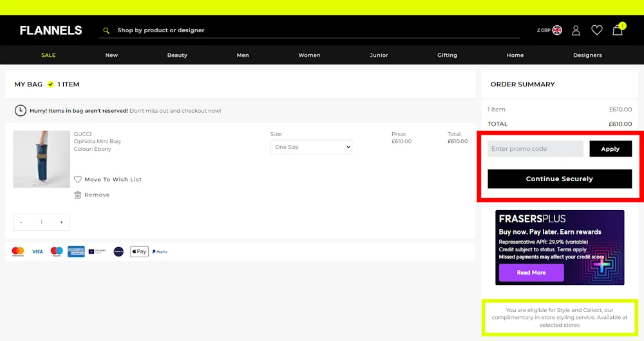The height and width of the screenshot is (341, 644).
Task: Click the Mastercard payment icon
Action: (x=18, y=252)
